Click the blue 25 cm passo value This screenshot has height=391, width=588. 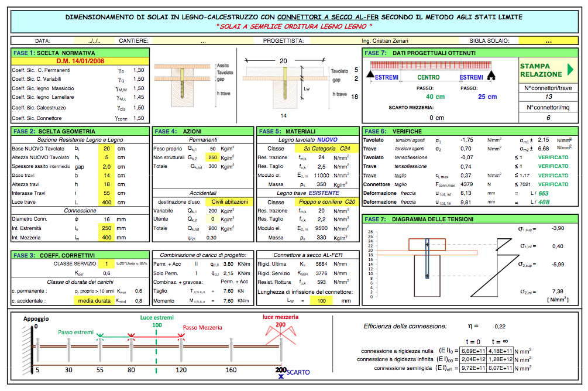487,97
